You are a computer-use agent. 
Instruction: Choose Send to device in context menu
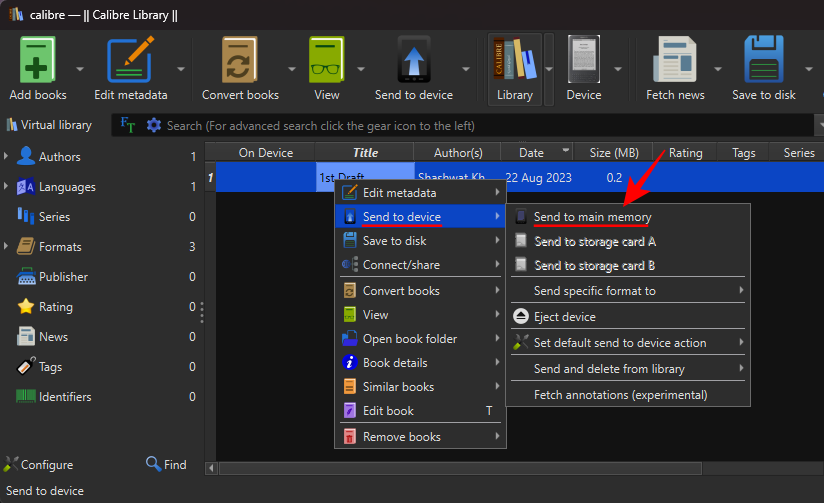tap(420, 217)
